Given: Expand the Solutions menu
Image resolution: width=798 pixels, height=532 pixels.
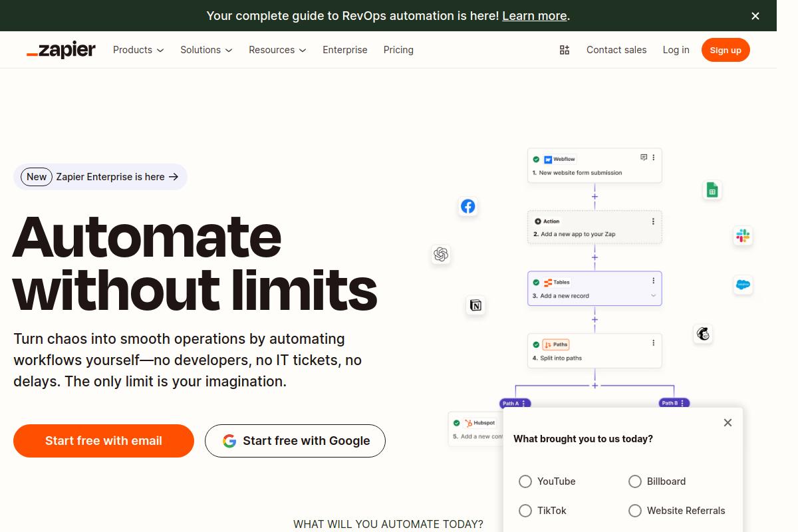Looking at the screenshot, I should coord(206,50).
